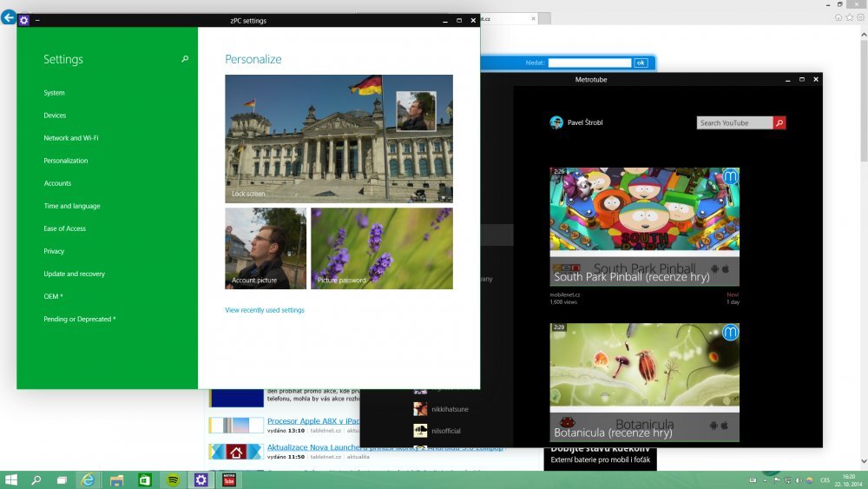
Task: Open Internet Explorer Favorites star
Action: click(x=849, y=17)
